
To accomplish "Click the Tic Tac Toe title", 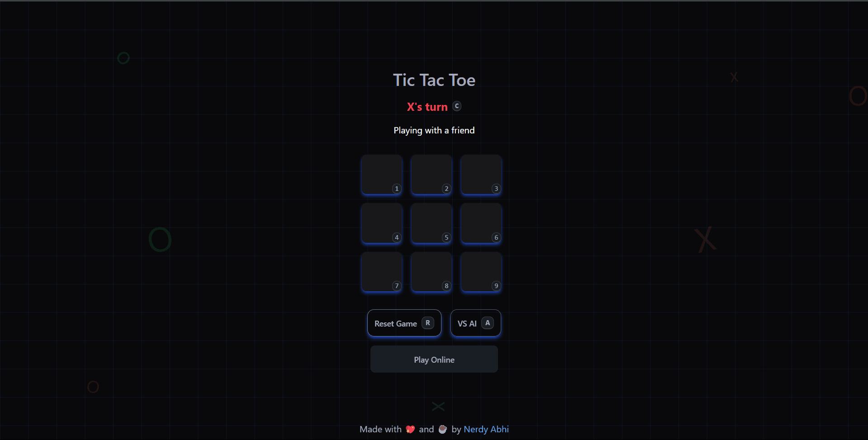I will [x=434, y=80].
